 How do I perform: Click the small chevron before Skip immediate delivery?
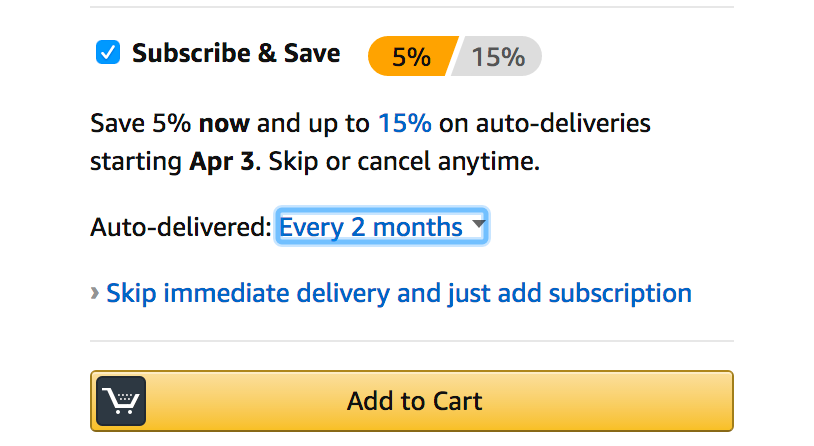94,293
